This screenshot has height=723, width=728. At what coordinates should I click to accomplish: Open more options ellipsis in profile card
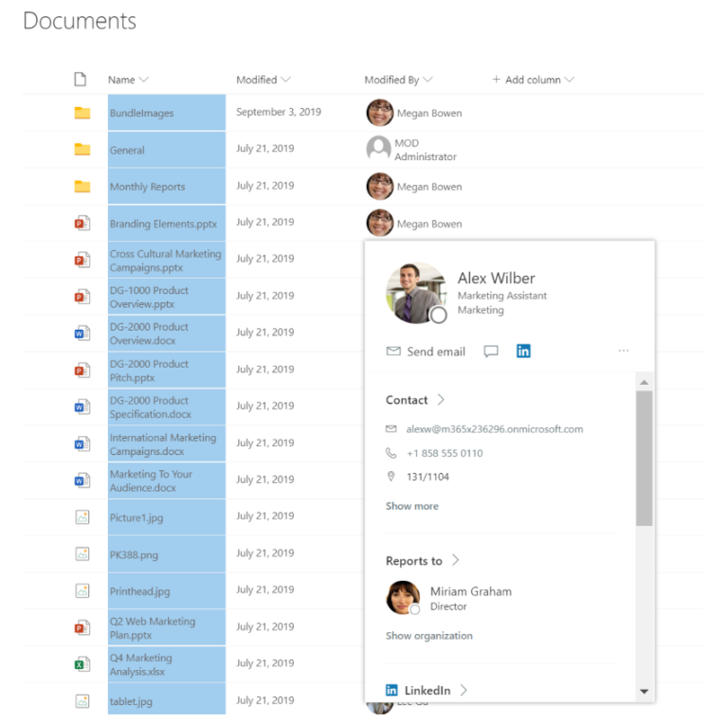(x=623, y=351)
